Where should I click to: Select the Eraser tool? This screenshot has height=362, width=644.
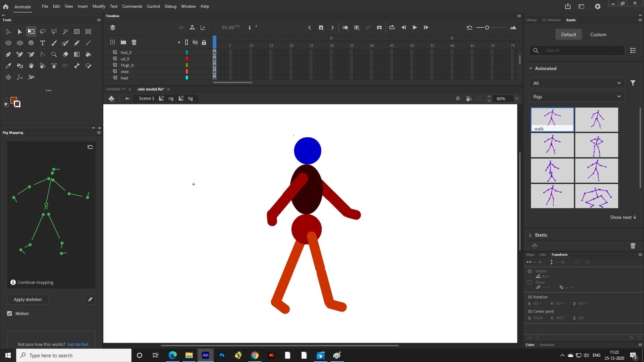65,54
